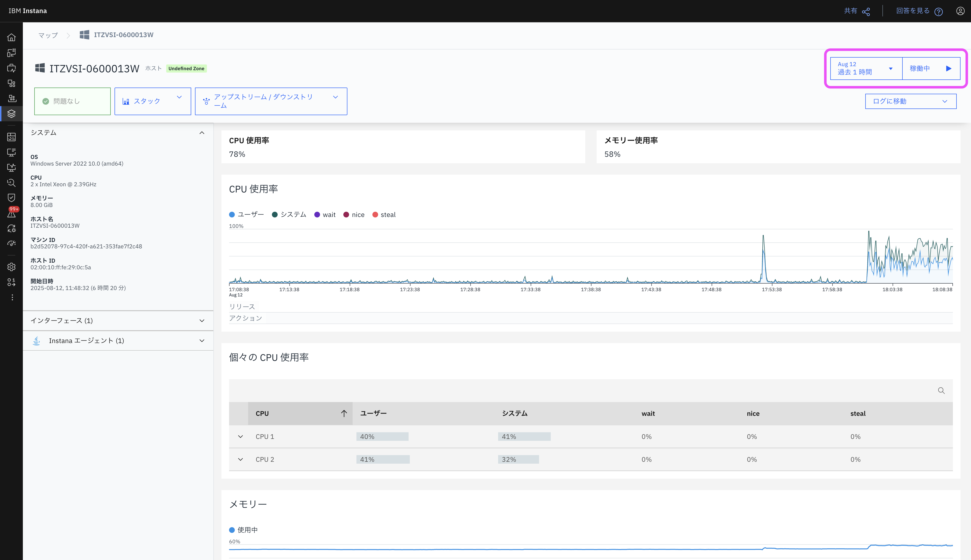This screenshot has height=560, width=971.
Task: Open the 過去 1 時間 time range dropdown
Action: point(866,69)
